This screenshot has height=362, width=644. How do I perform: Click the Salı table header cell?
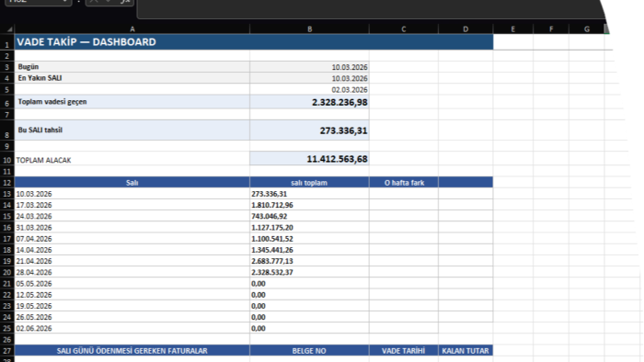[x=132, y=183]
